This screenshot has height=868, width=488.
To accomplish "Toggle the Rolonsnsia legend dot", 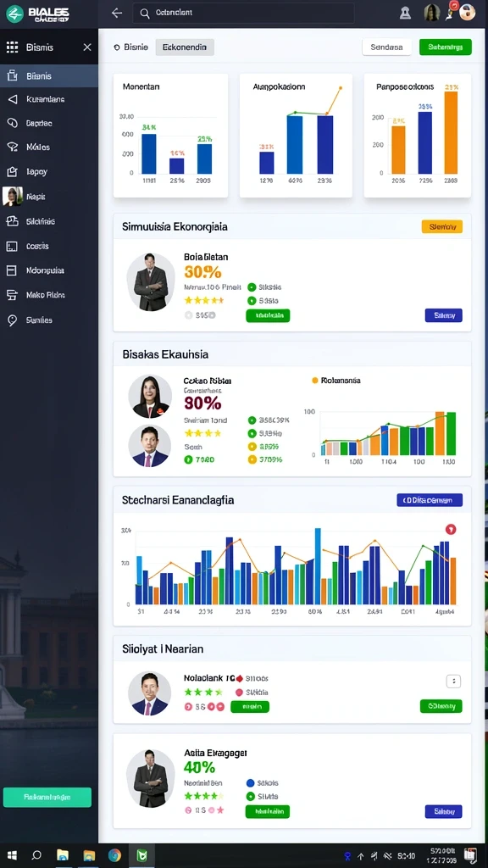I will click(315, 381).
